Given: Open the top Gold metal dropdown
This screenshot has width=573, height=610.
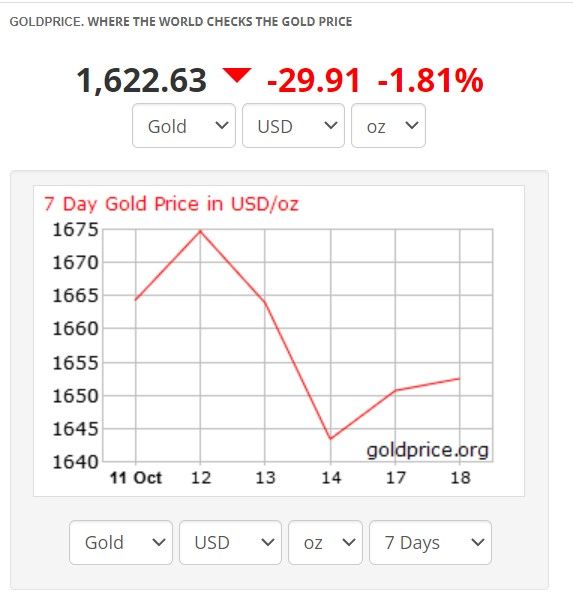Looking at the screenshot, I should (x=184, y=126).
